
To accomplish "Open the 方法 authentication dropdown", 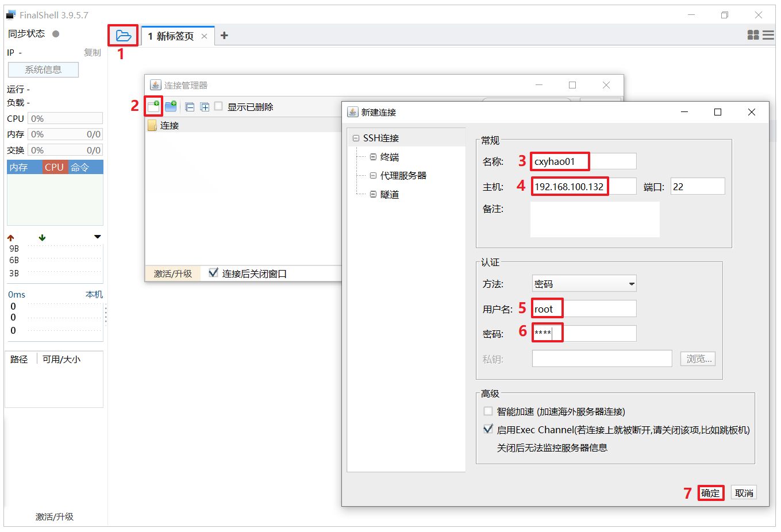I will 584,284.
